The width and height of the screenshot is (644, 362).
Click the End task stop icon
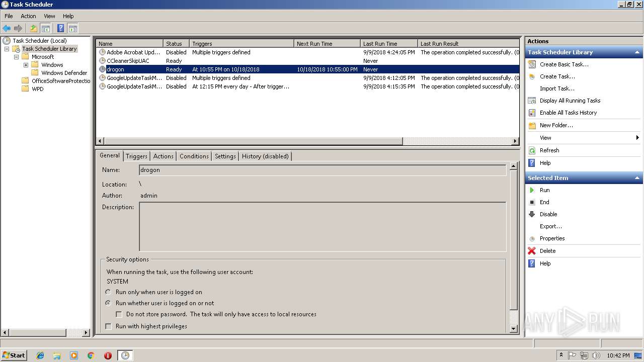click(x=532, y=202)
